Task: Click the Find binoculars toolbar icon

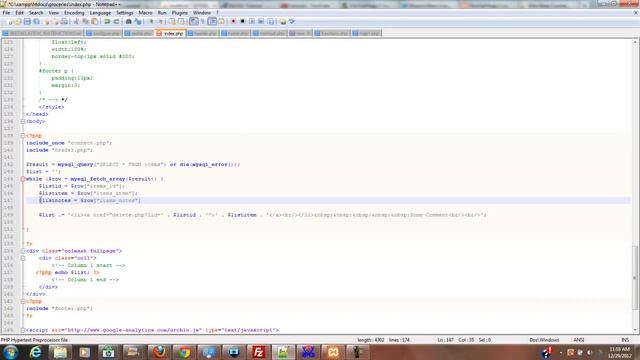Action: (129, 21)
